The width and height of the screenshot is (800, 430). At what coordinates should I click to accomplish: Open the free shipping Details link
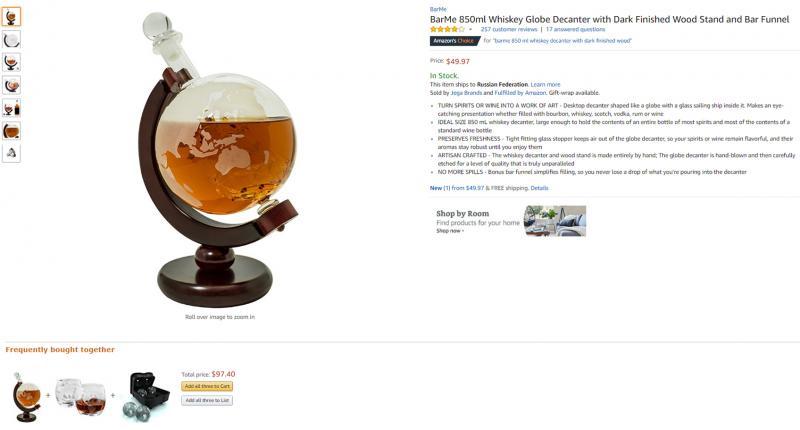pos(539,188)
